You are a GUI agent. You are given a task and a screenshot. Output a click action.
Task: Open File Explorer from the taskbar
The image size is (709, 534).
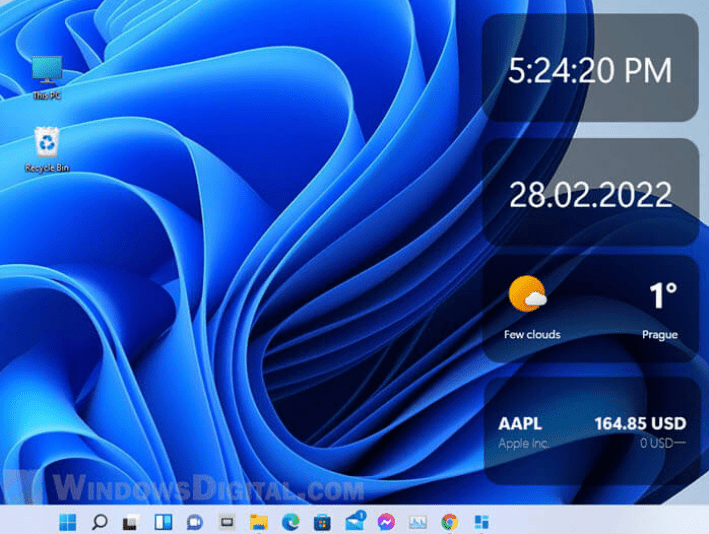coord(258,521)
